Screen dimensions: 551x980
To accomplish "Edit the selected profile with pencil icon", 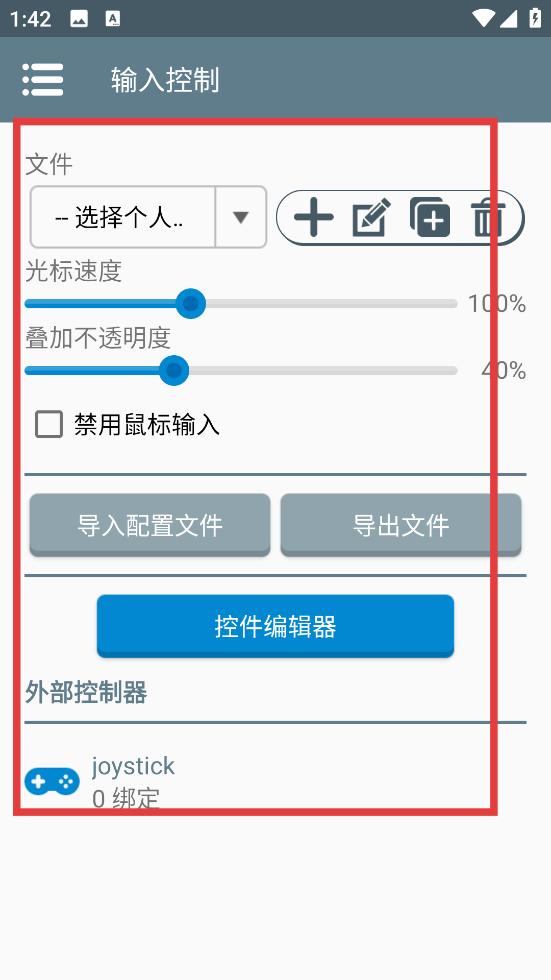I will tap(371, 217).
